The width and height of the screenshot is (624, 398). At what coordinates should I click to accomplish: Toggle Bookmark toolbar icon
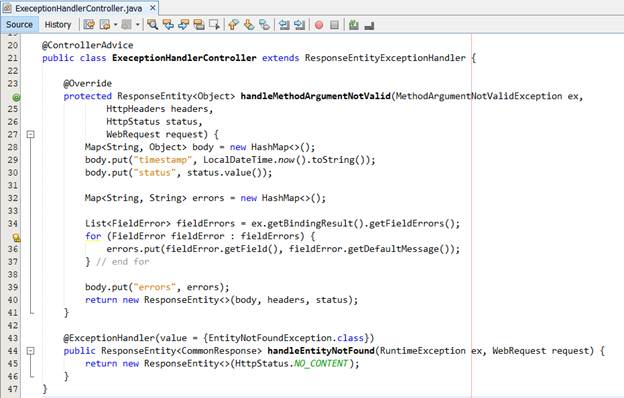tap(264, 25)
